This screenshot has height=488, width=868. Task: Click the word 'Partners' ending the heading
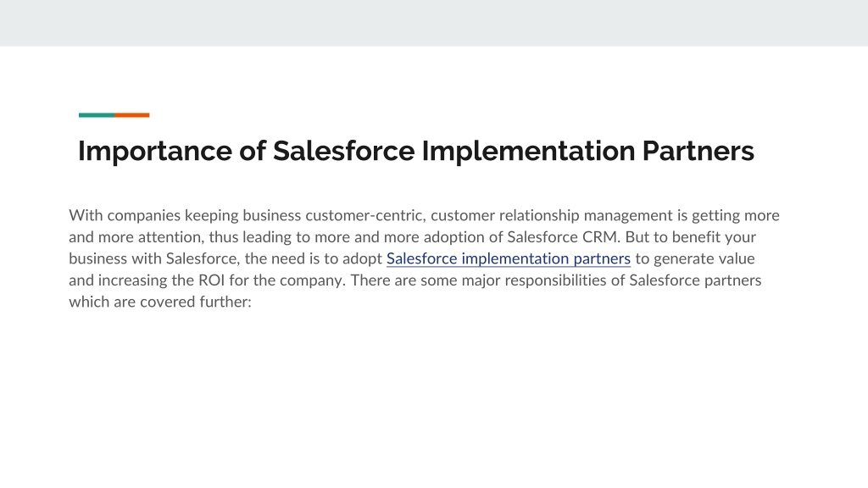698,151
